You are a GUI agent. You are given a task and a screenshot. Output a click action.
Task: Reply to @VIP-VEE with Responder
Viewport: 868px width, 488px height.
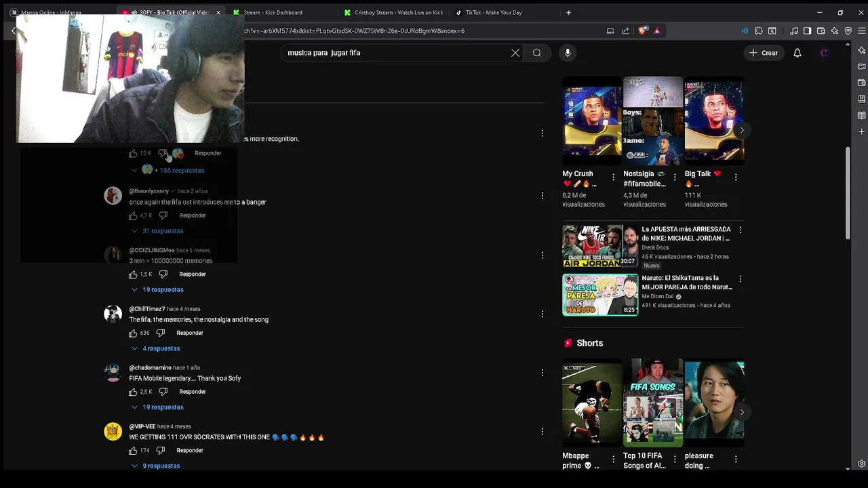190,451
